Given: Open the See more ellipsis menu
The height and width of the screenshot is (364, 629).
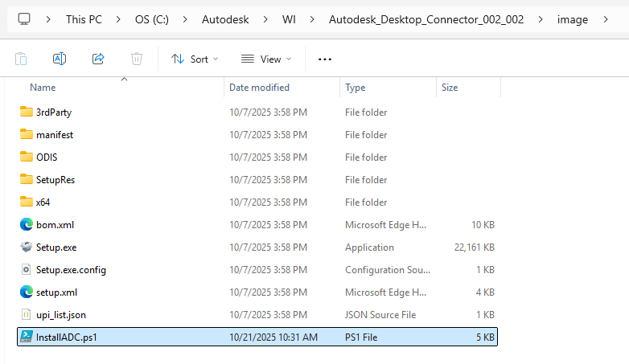Looking at the screenshot, I should point(325,59).
